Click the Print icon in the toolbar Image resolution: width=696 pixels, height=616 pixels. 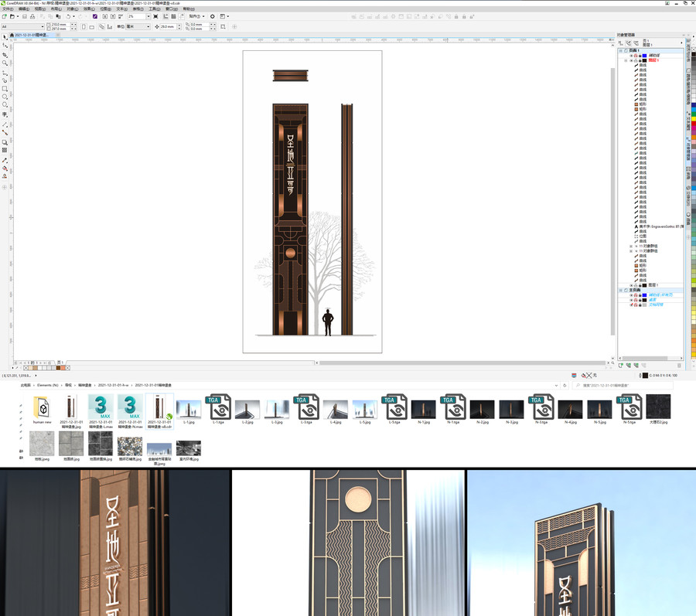coord(32,16)
